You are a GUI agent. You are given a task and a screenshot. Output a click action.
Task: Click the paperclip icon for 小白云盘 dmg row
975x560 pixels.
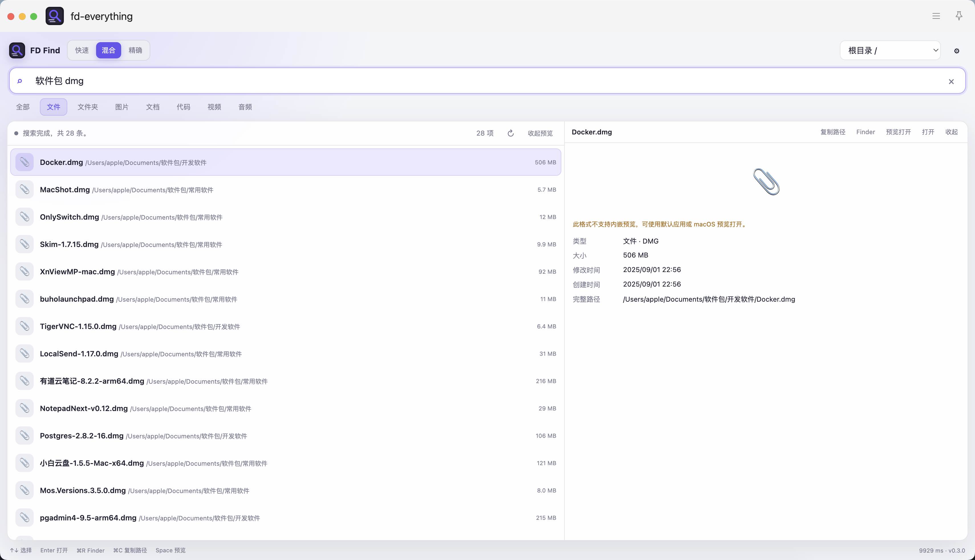coord(25,462)
